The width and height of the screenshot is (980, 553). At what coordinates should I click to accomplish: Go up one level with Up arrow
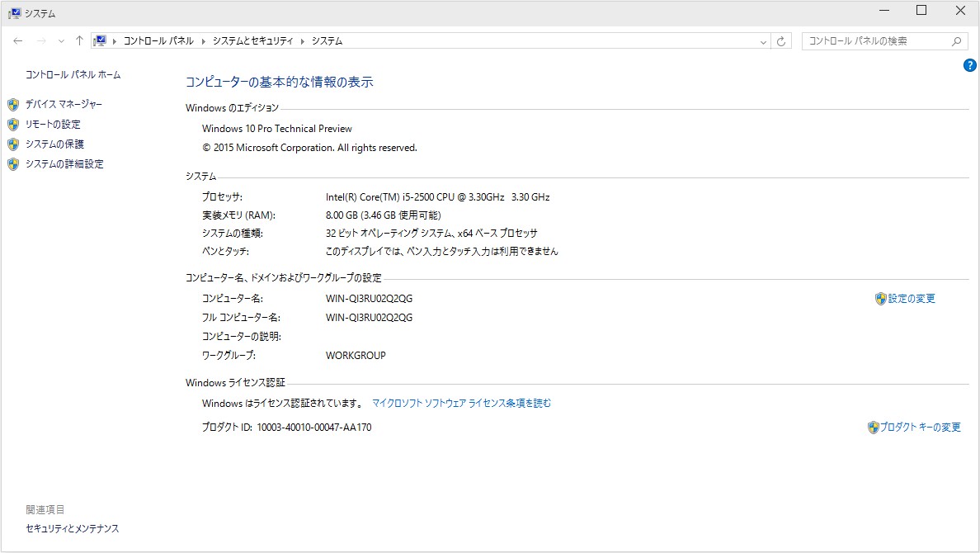point(79,40)
